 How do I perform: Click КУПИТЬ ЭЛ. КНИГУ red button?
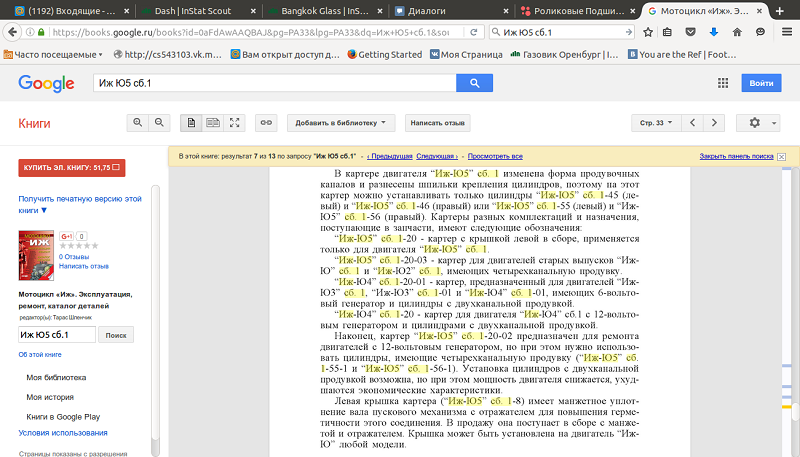[x=72, y=167]
